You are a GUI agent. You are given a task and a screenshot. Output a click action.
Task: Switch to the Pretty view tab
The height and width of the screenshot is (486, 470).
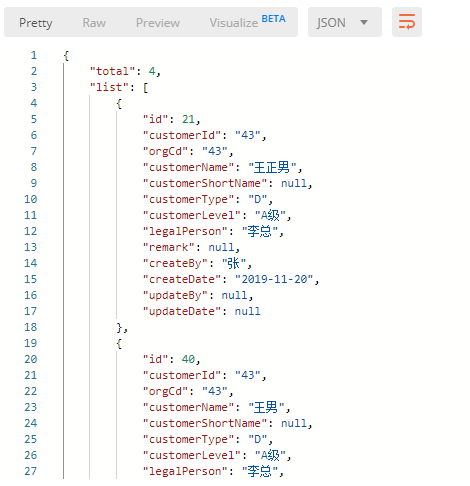click(36, 23)
